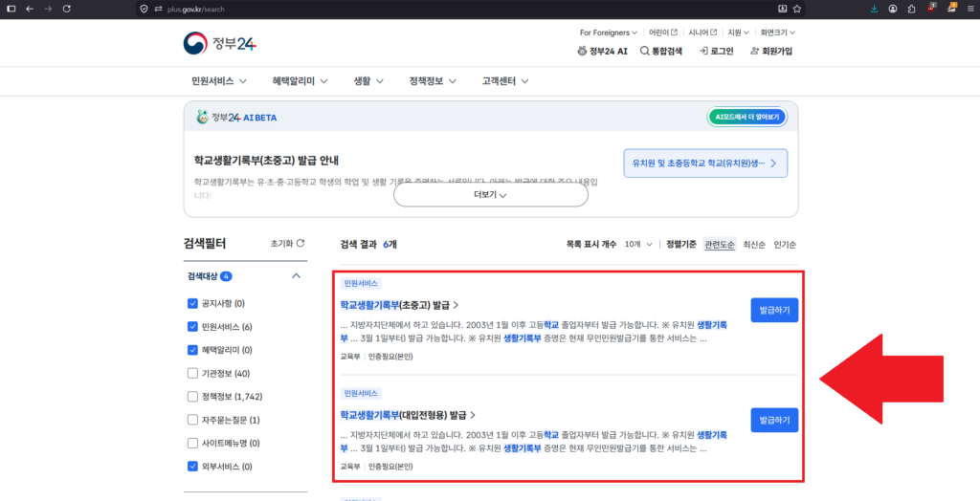Open the 목록 표시 개수 10개 dropdown
The height and width of the screenshot is (501, 980).
click(638, 244)
